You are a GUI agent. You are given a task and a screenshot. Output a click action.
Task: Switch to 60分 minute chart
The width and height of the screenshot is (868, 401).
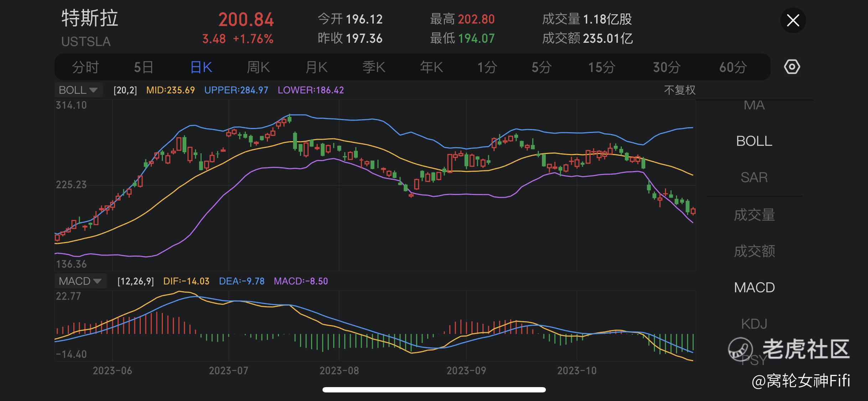coord(733,67)
